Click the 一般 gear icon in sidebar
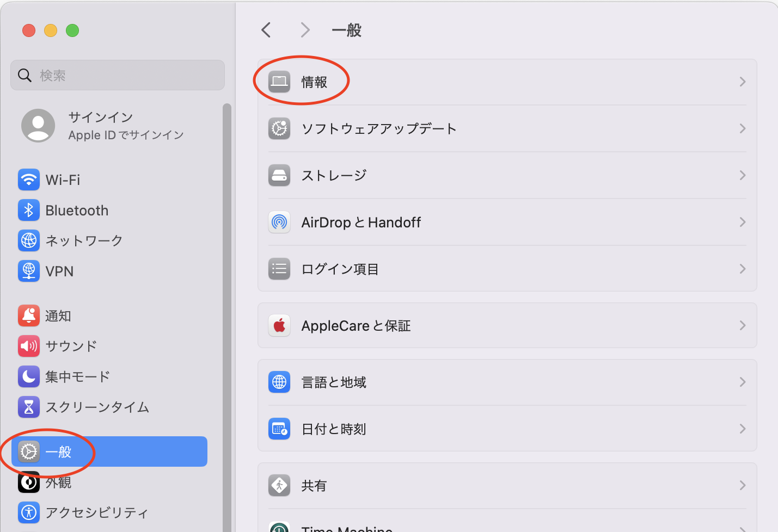 (x=29, y=451)
